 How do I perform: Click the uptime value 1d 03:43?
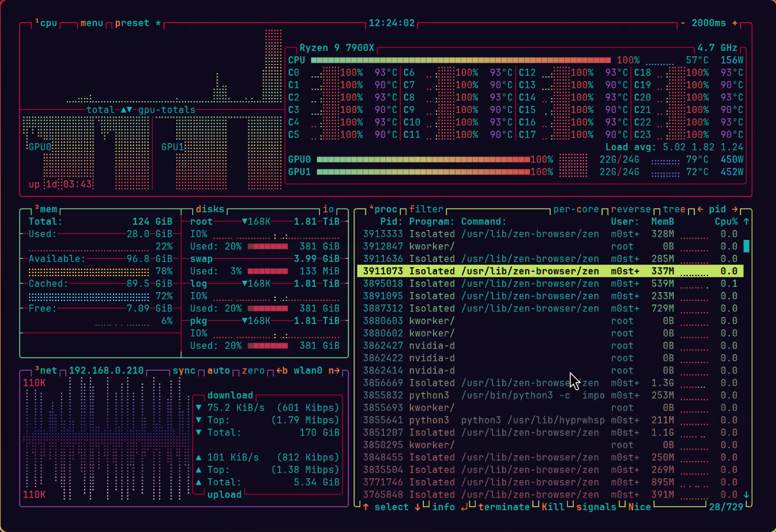point(69,184)
